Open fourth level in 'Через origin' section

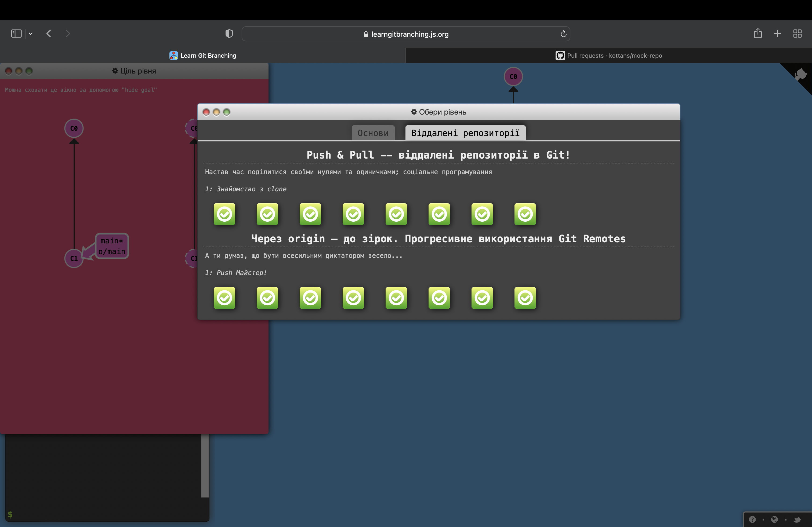tap(353, 298)
